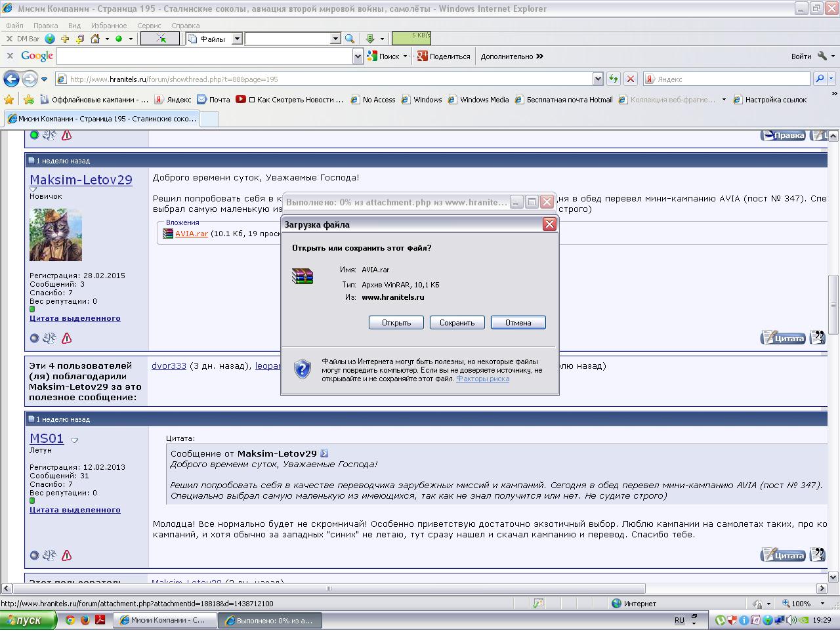Click the browser Forward arrow
Viewport: 840px width, 643px height.
tap(30, 79)
